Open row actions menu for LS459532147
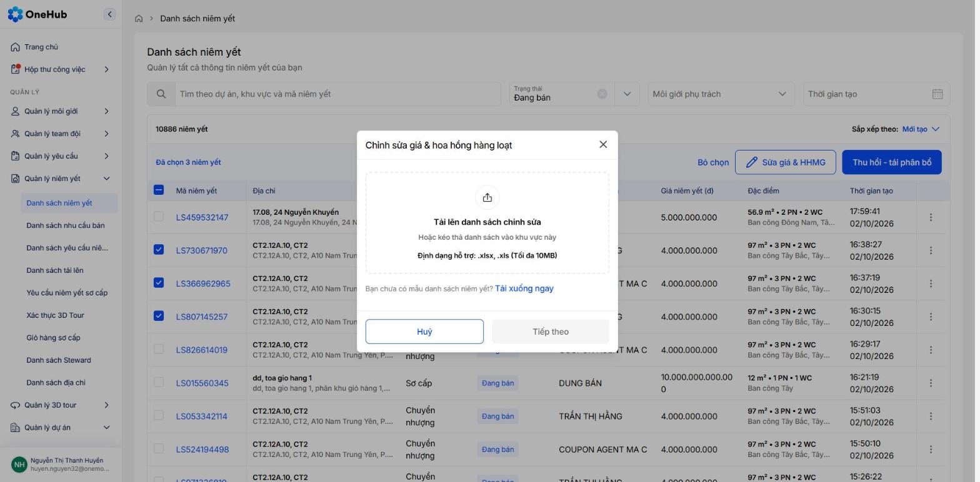Screen dimensions: 980x482 pos(931,217)
